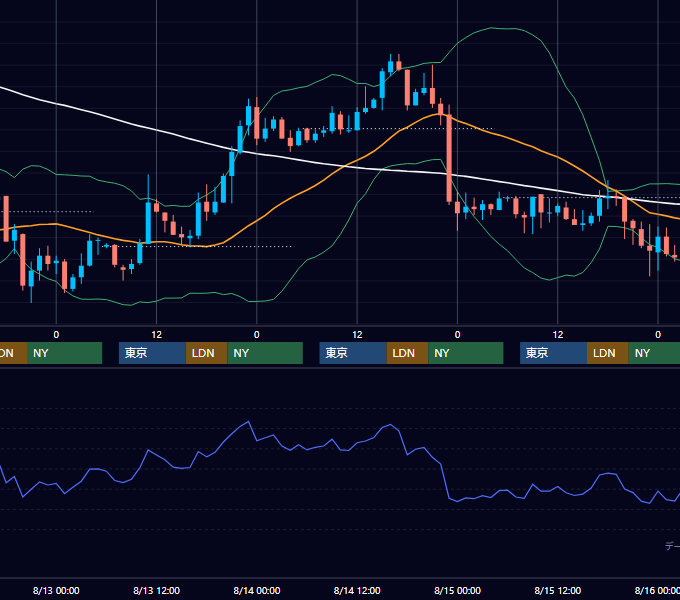This screenshot has height=600, width=680.
Task: Click the 8/14 12:00 date label
Action: tap(357, 590)
